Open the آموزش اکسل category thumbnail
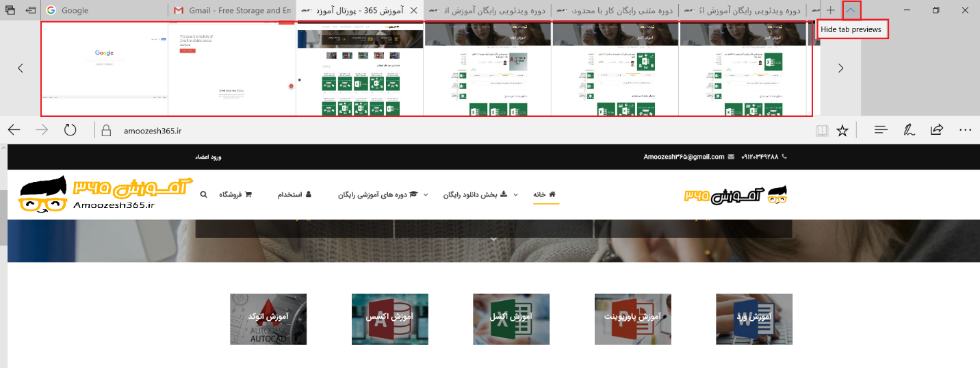Viewport: 980px width, 368px height. pyautogui.click(x=511, y=319)
